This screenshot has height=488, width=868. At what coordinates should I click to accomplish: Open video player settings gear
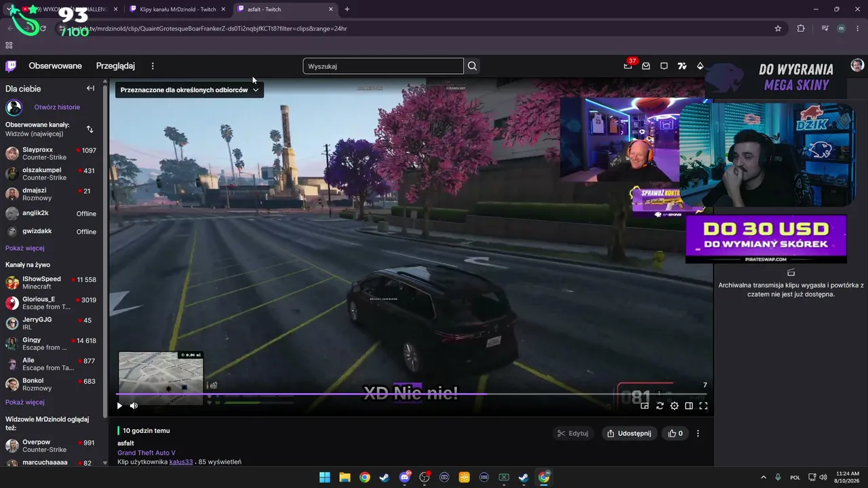pos(674,406)
